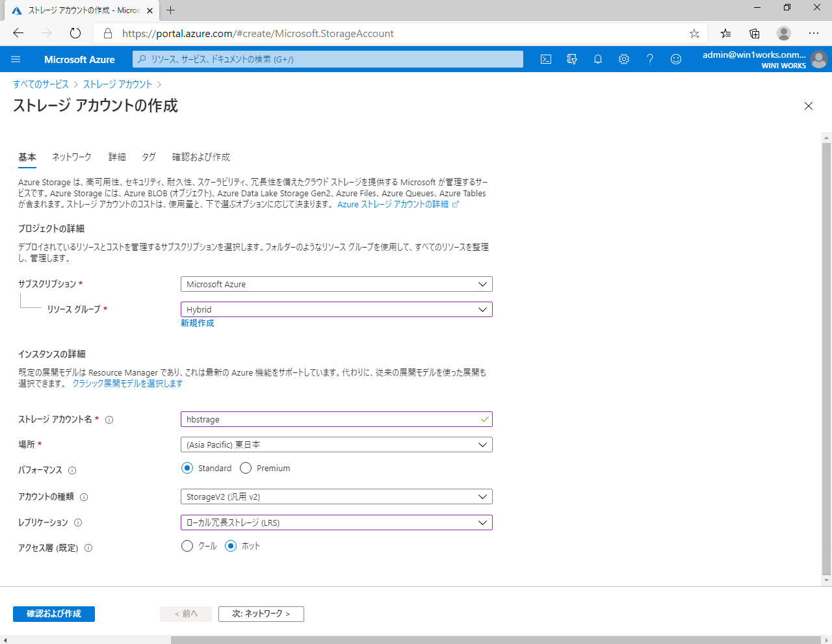
Task: Select the Hot (ホット) access tier
Action: pyautogui.click(x=230, y=546)
